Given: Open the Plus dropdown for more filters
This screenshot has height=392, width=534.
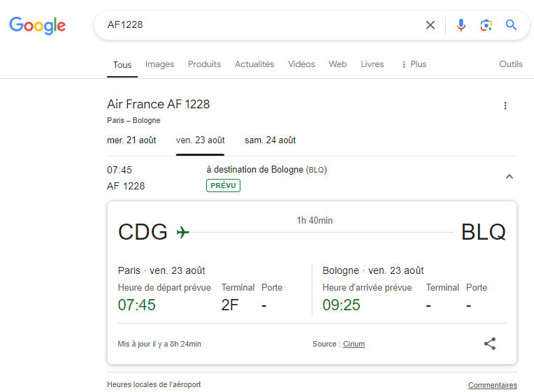Looking at the screenshot, I should click(413, 64).
